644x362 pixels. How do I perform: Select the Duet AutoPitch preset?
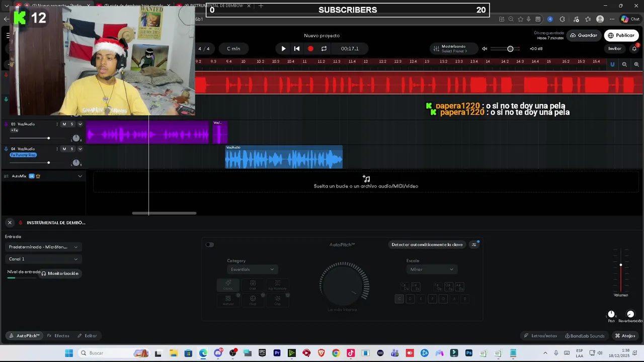coord(253,285)
